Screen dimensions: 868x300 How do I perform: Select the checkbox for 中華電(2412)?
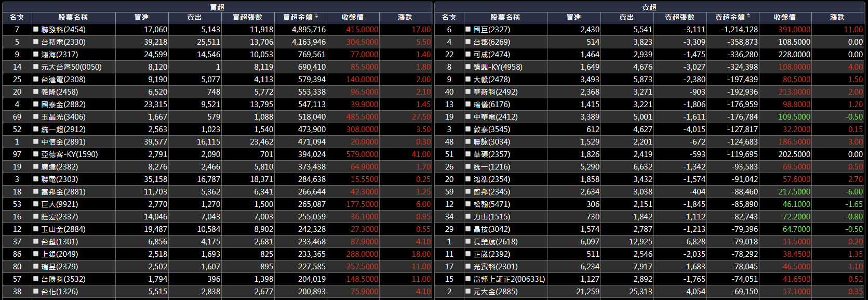point(468,117)
